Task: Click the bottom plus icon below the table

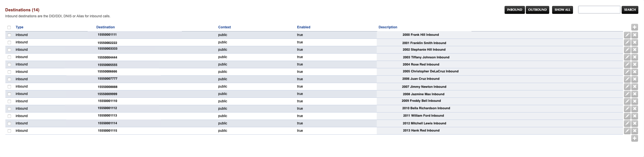Action: tap(635, 138)
